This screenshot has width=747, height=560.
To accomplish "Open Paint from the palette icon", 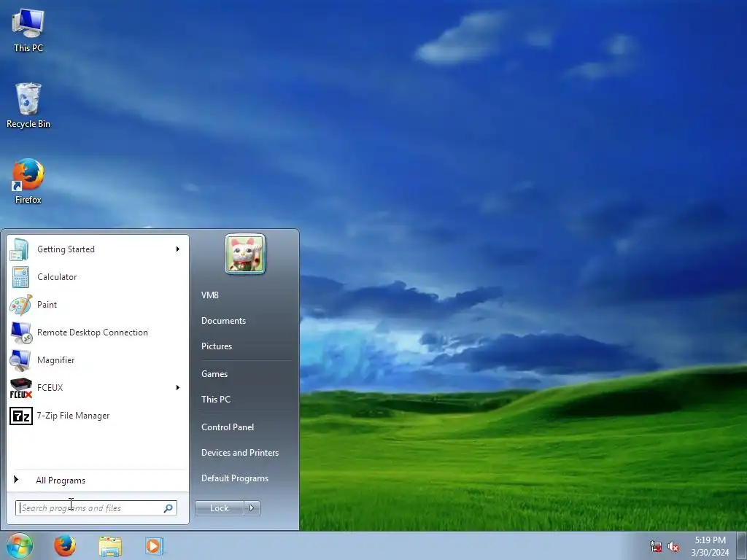I will 21,305.
